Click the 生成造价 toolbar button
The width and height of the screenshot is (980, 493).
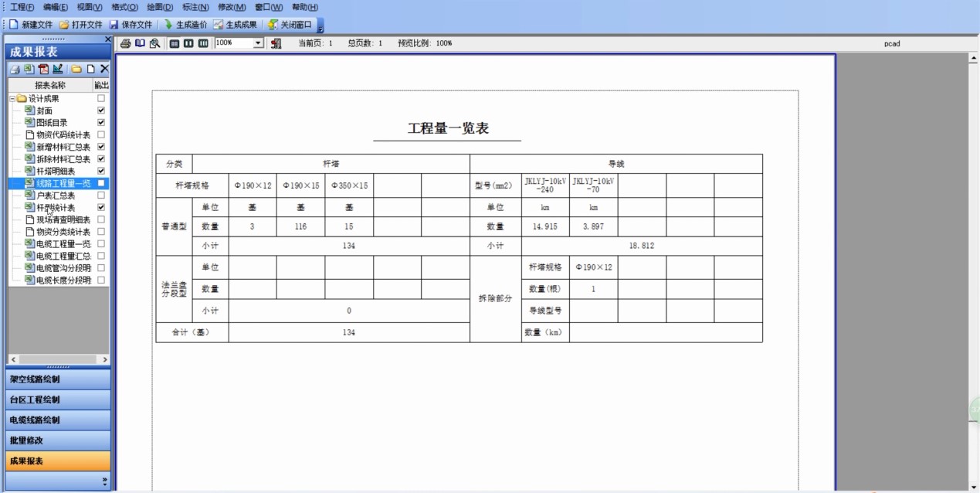click(185, 25)
